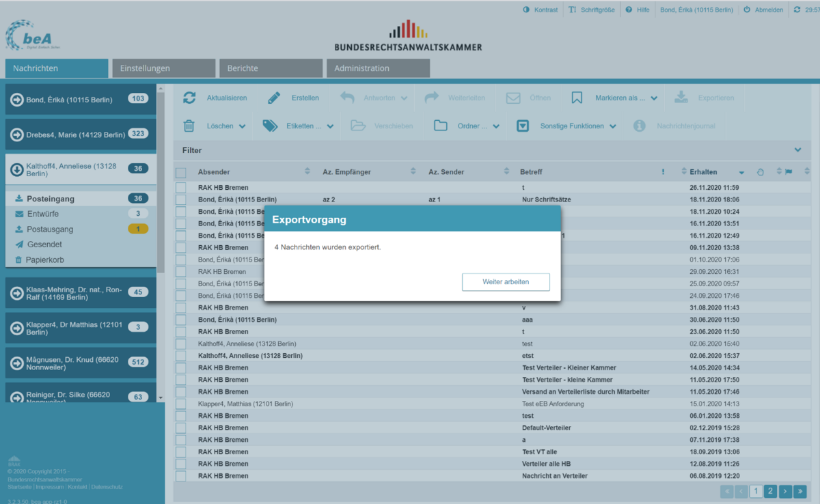Check the box for 'Test eEB Anforderung' row
Image resolution: width=820 pixels, height=504 pixels.
click(x=180, y=404)
